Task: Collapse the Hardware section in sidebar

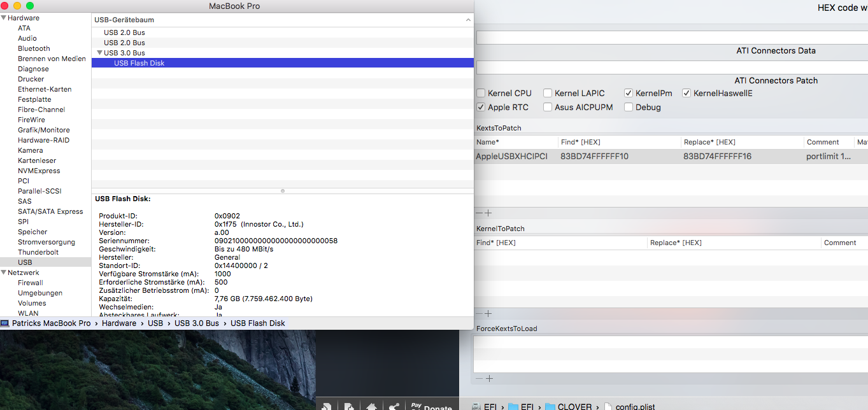Action: point(4,18)
